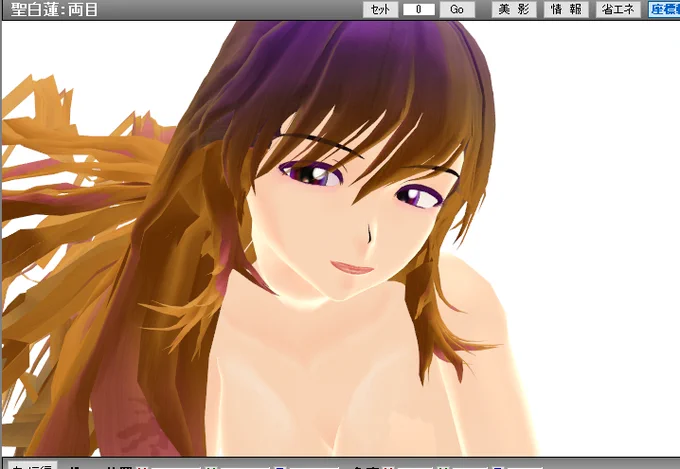Toggle the highlighted 座標軸 axis button

pos(664,10)
